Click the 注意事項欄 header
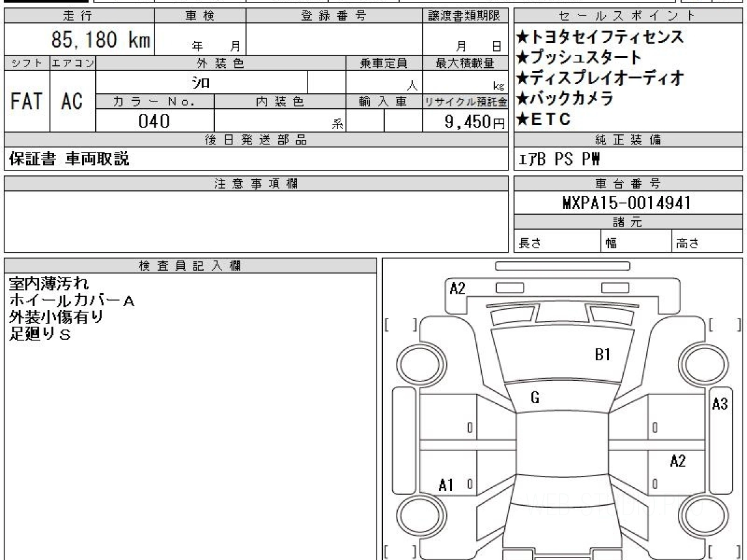Screen dimensions: 747x560 pos(256,184)
